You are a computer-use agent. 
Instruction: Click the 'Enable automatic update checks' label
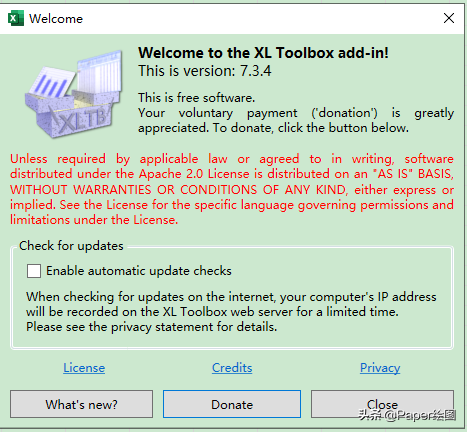click(139, 271)
